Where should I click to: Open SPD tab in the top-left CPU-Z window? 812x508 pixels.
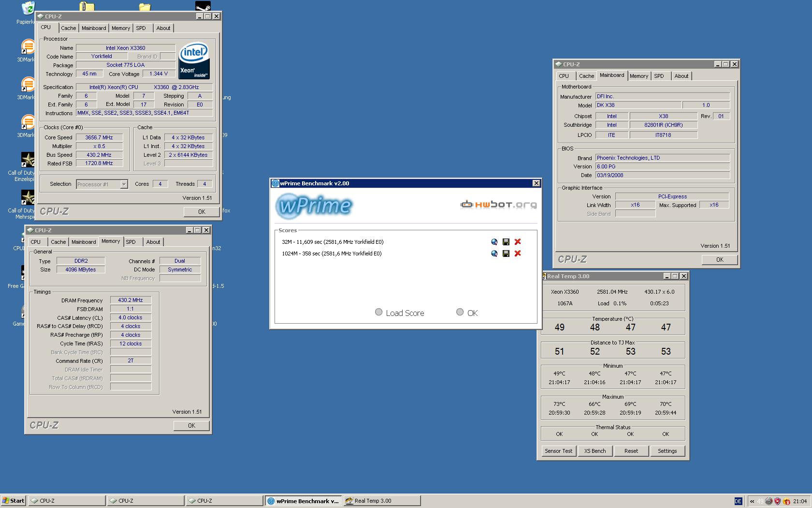(141, 28)
